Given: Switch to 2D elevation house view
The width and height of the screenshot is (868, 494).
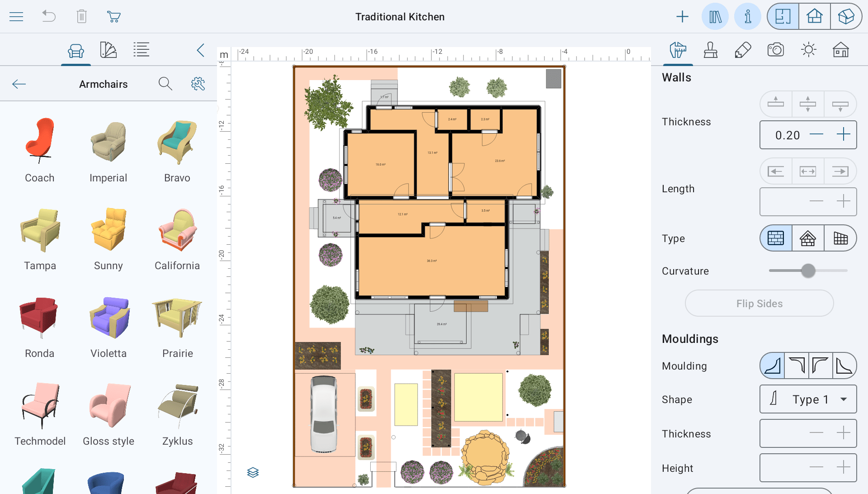Looking at the screenshot, I should 815,17.
